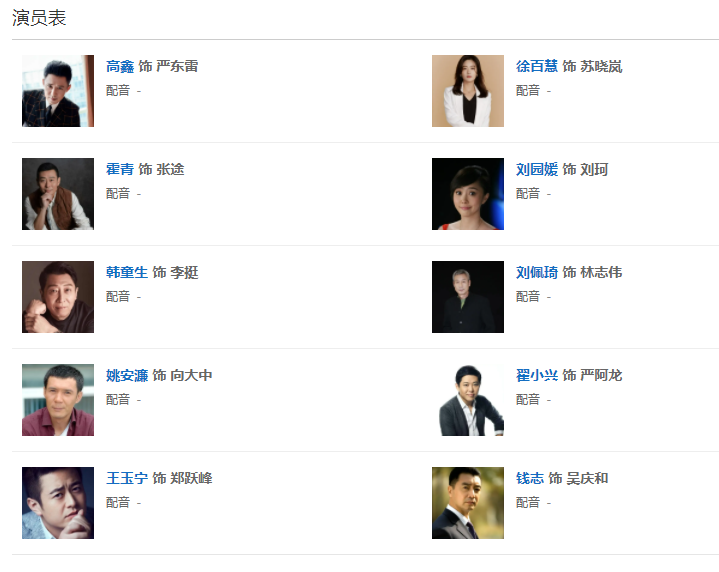Click the 韩童生 headshot image

click(58, 297)
